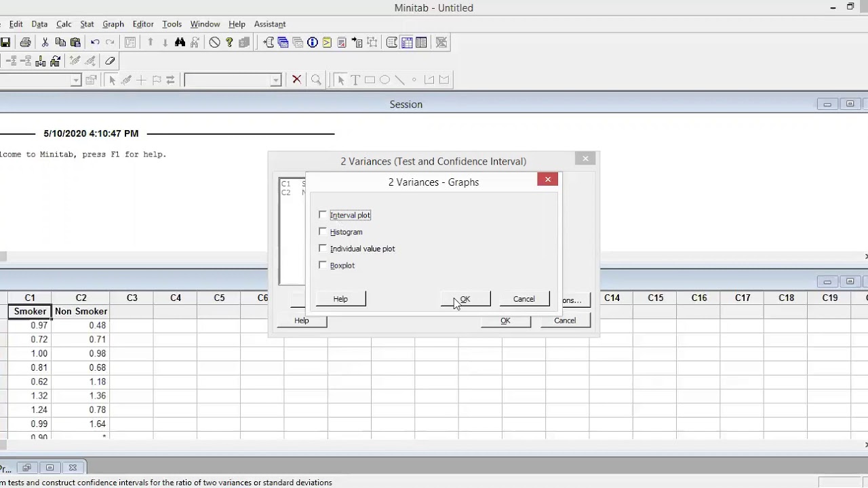
Task: Click the red X delete icon
Action: (x=296, y=80)
